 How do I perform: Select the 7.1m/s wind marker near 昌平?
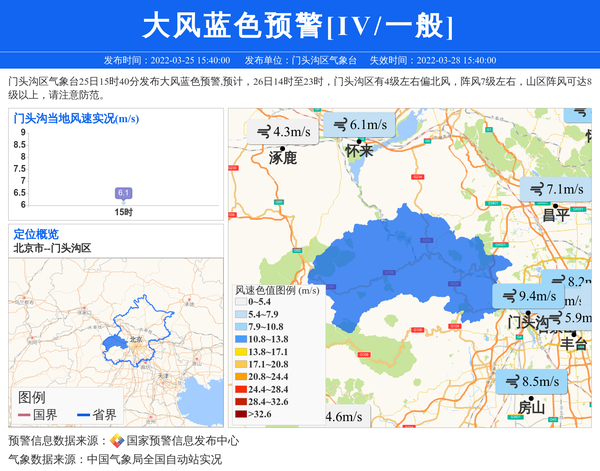(x=554, y=189)
